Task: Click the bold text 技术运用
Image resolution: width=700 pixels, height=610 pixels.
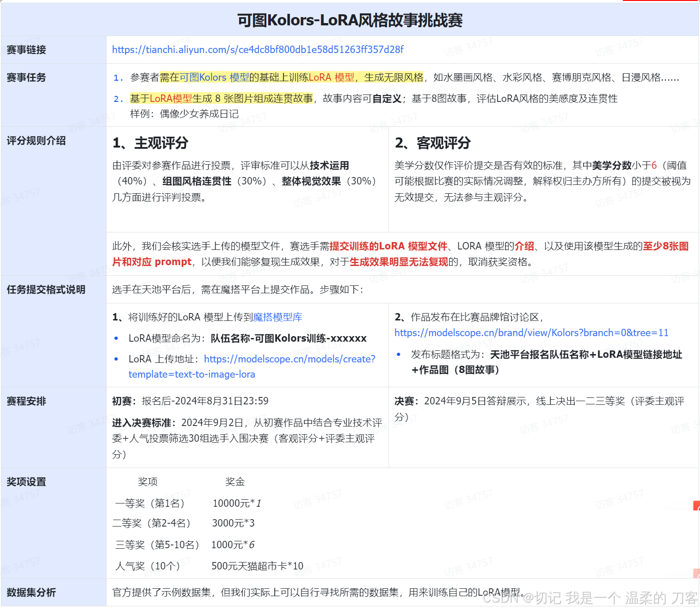Action: [329, 166]
